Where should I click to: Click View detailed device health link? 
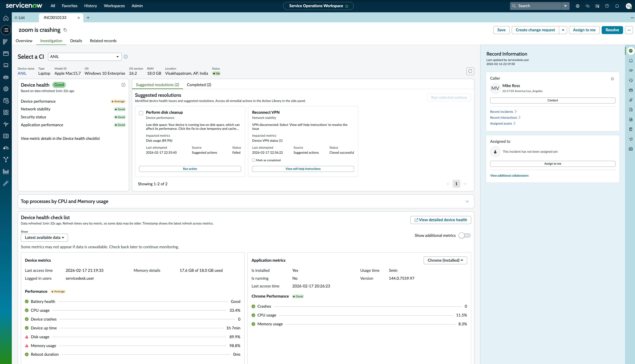point(441,220)
